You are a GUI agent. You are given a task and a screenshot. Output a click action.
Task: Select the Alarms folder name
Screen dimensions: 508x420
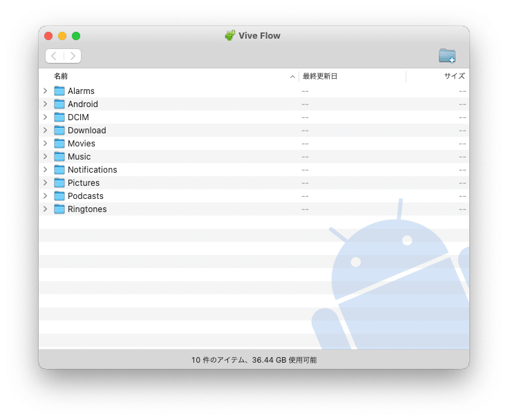coord(81,91)
